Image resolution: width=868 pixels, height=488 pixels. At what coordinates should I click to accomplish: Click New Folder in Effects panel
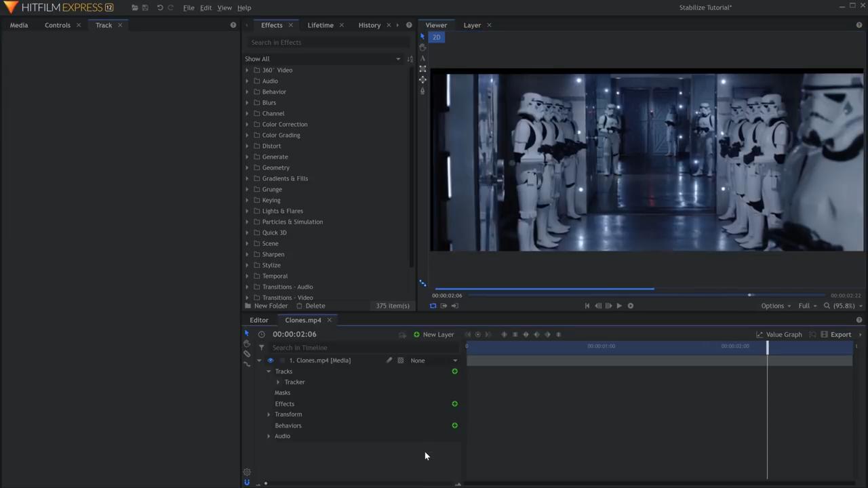coord(267,306)
